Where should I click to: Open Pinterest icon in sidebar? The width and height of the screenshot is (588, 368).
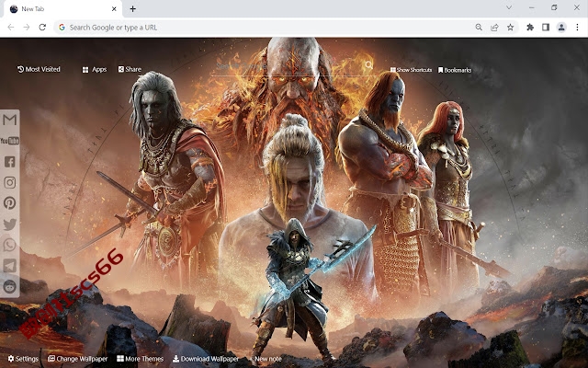click(x=10, y=203)
